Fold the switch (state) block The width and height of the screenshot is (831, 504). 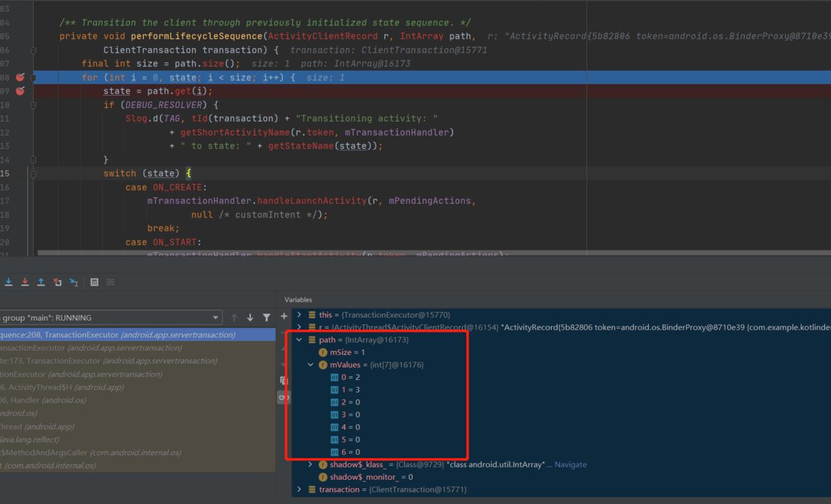[33, 173]
